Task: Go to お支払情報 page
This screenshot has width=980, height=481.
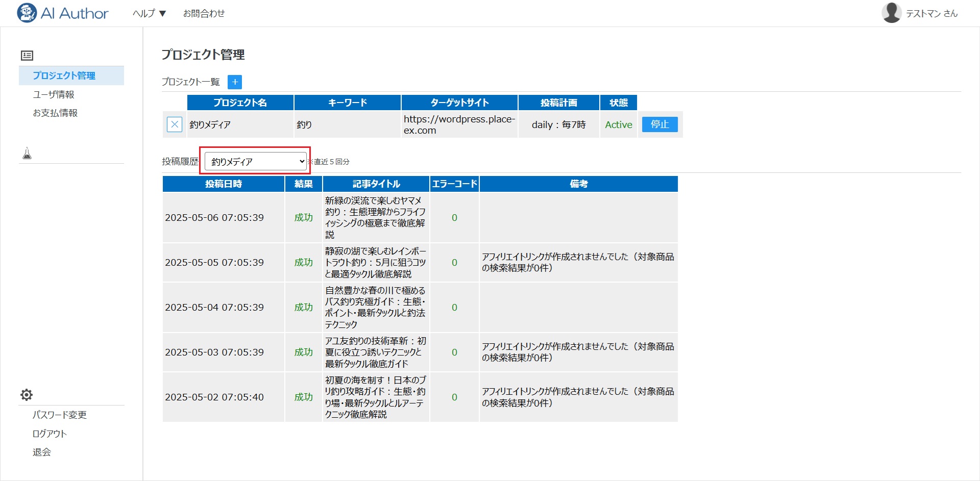Action: [x=55, y=113]
